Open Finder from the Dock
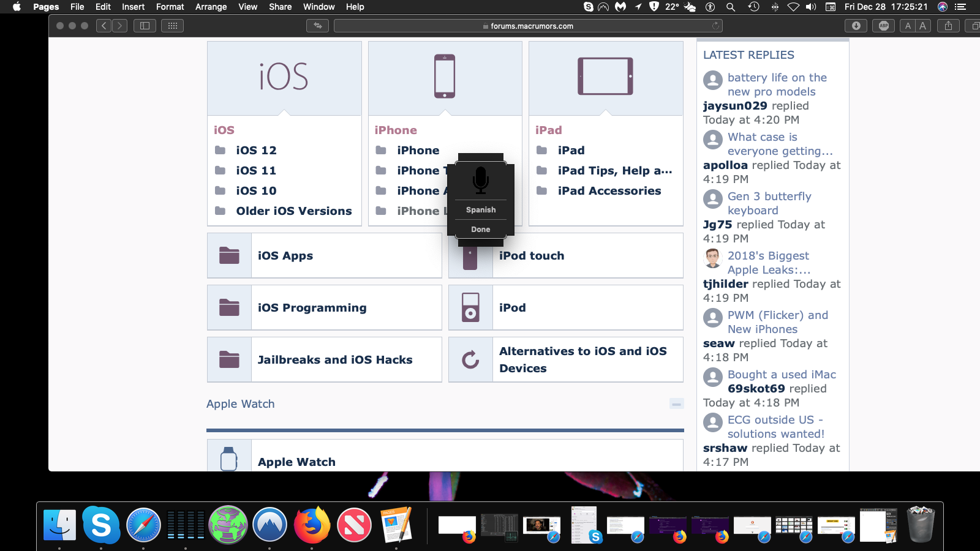Image resolution: width=980 pixels, height=551 pixels. click(x=59, y=525)
